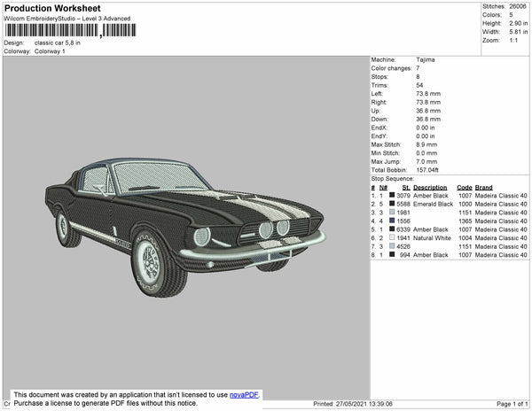Click the swatch beside stitch count 3079

pos(392,196)
